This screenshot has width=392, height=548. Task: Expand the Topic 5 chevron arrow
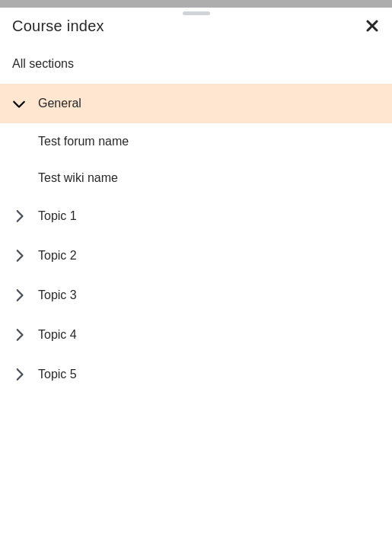click(x=20, y=374)
